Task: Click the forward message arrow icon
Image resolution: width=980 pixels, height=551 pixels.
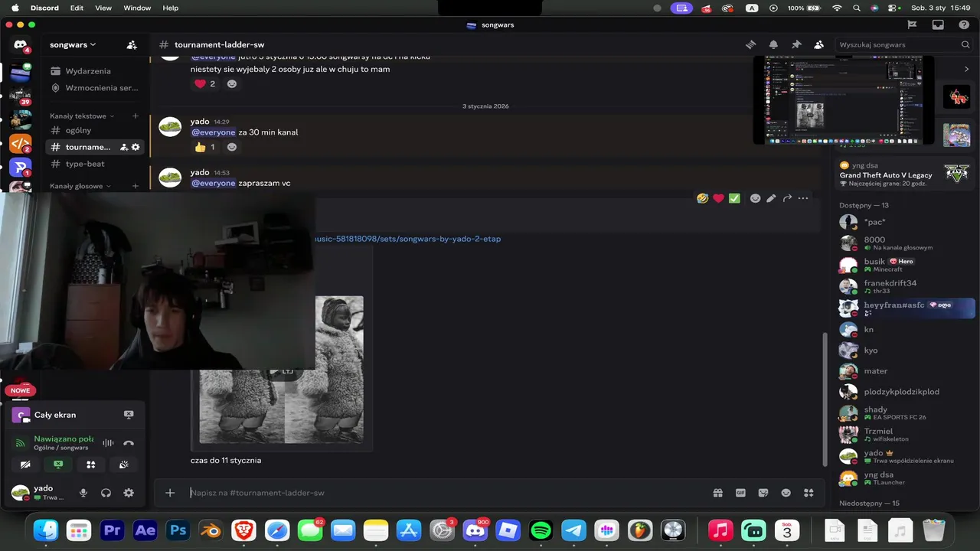Action: click(787, 198)
